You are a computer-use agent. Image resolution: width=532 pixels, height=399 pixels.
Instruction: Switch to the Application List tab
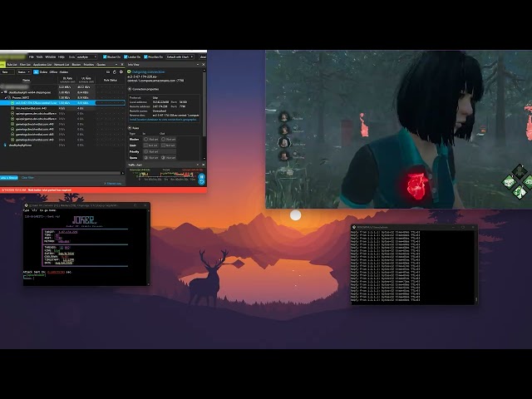42,65
